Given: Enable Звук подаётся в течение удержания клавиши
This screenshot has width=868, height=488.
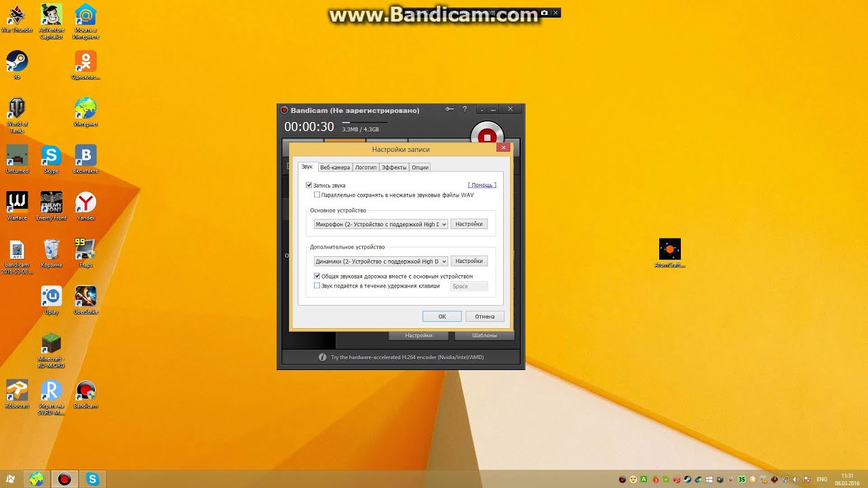Looking at the screenshot, I should point(317,286).
